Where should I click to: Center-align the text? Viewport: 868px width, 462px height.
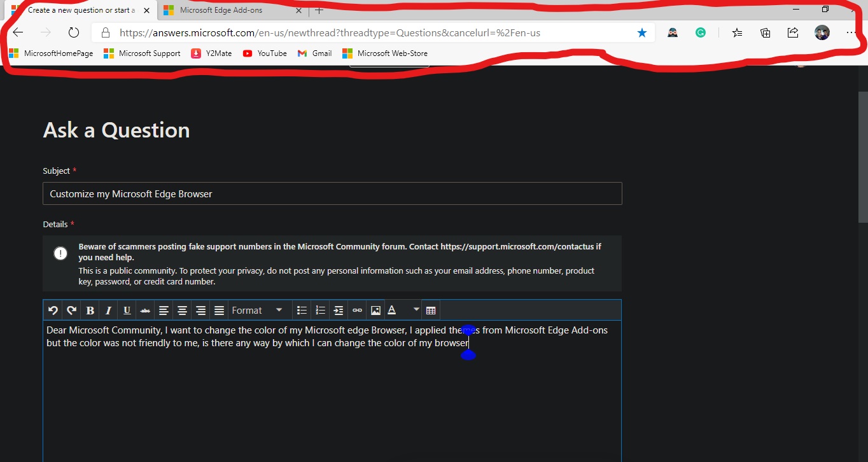click(182, 311)
